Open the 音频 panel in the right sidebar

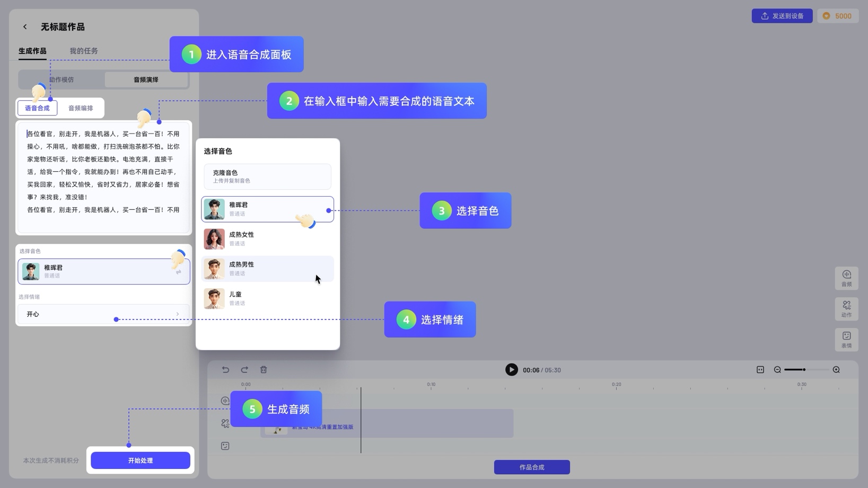point(847,278)
